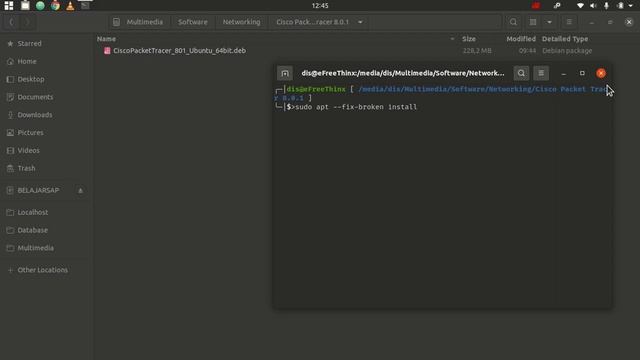This screenshot has width=640, height=360.
Task: Search within the terminal window
Action: coord(521,73)
